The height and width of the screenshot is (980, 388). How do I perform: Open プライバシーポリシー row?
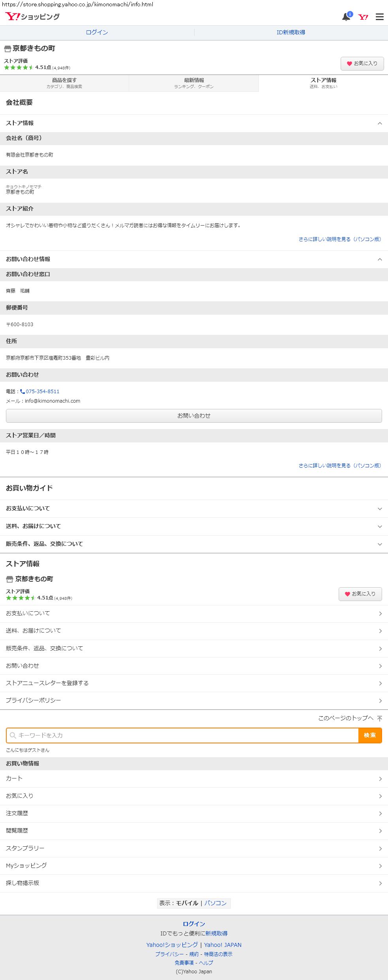pos(194,700)
